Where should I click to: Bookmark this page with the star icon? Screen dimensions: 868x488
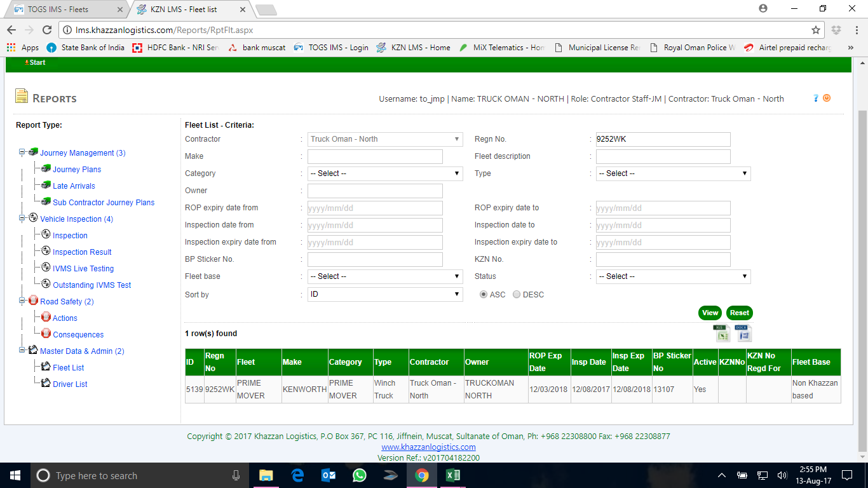(816, 30)
